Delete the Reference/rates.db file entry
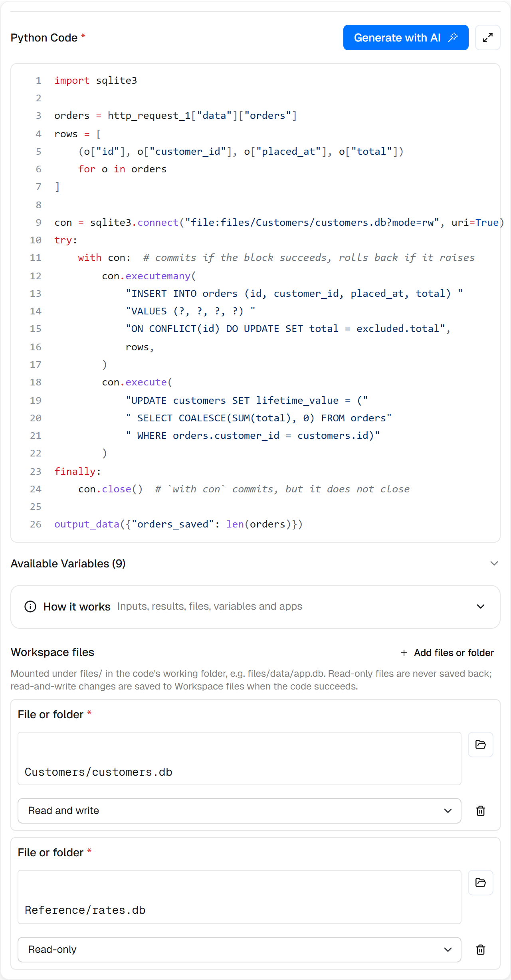 point(481,950)
